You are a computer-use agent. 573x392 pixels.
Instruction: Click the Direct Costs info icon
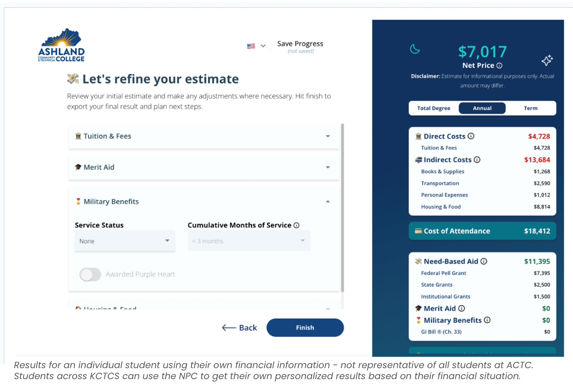[472, 136]
